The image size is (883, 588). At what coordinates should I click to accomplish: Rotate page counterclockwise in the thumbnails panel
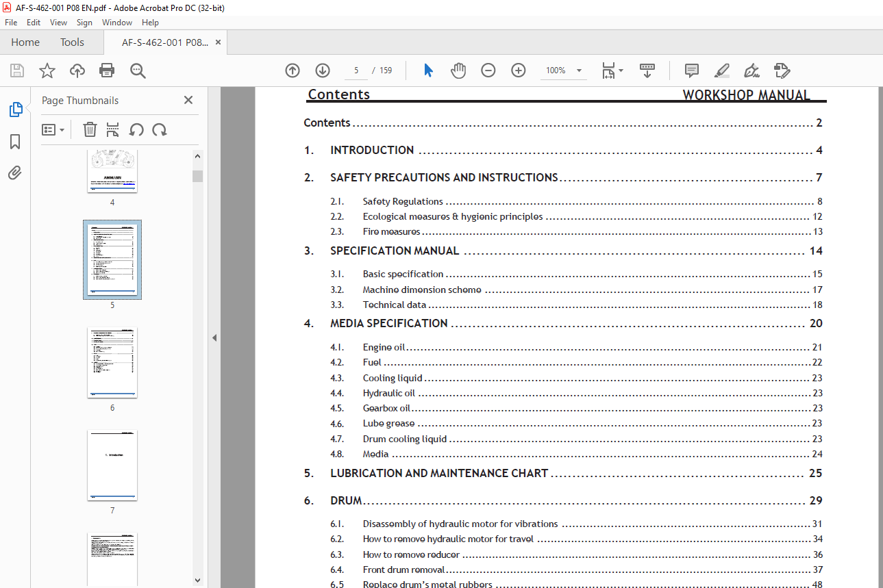(136, 129)
